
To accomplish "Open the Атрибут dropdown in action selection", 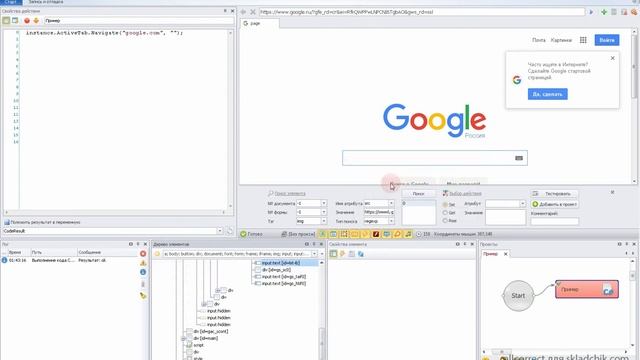I will click(x=522, y=204).
